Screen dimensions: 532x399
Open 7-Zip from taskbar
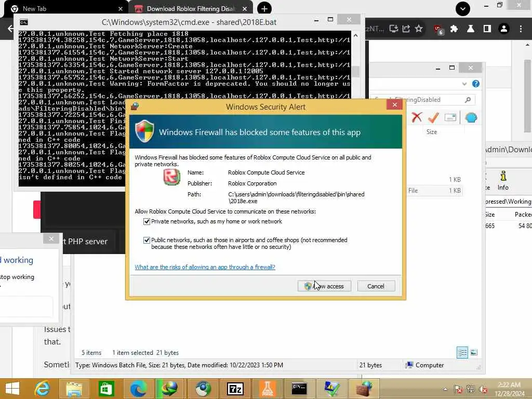tap(235, 389)
